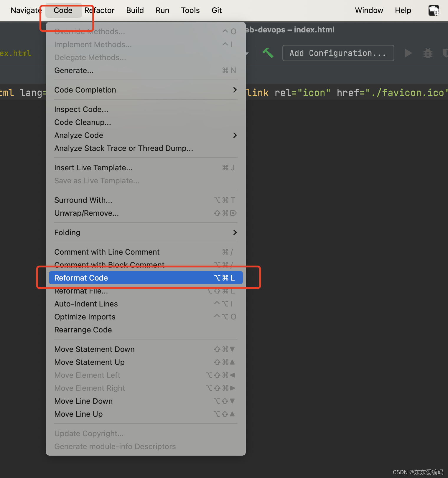
Task: Open the Run menu
Action: click(162, 10)
